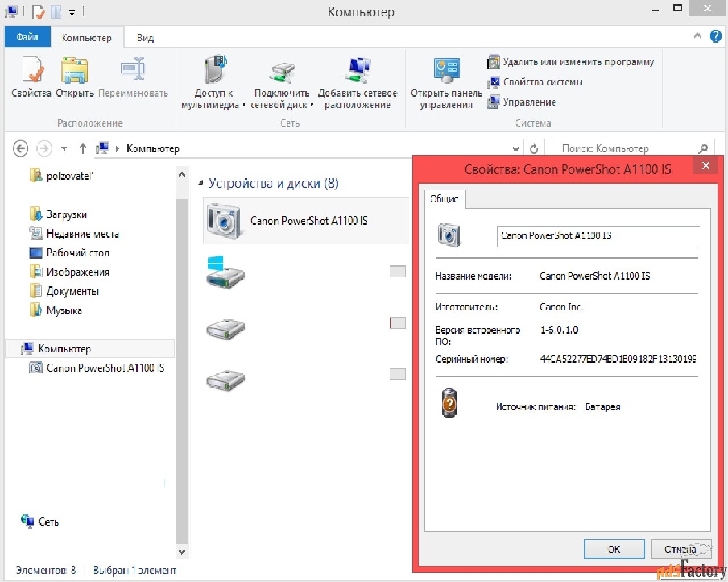Screen dimensions: 728x582
Task: Click navigation pane scroll down arrow
Action: (182, 551)
